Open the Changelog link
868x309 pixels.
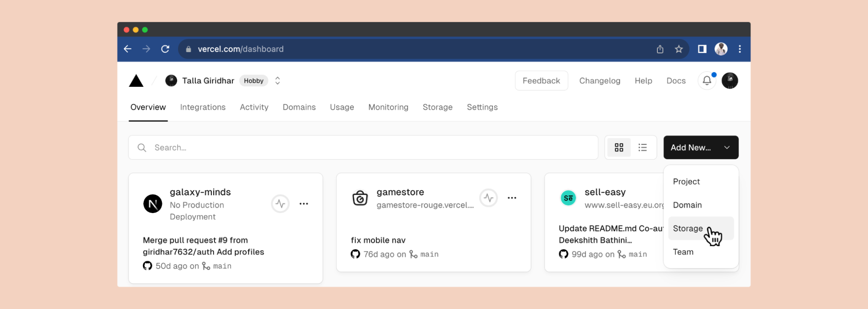coord(600,81)
